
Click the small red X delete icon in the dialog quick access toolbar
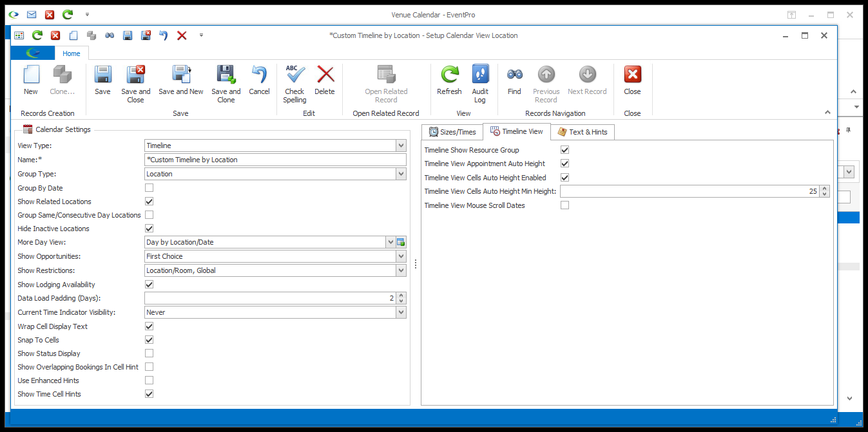pyautogui.click(x=182, y=35)
